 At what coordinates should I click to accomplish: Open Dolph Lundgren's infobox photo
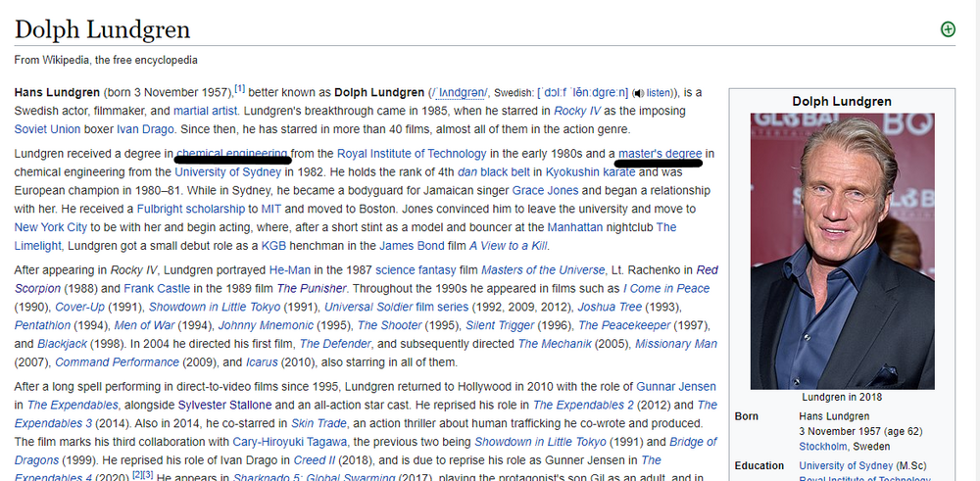tap(843, 251)
